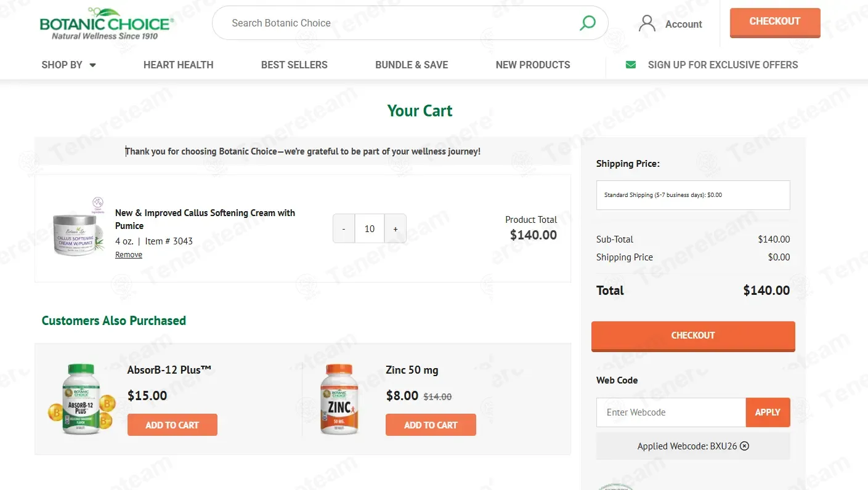Open the Account link

coord(684,24)
